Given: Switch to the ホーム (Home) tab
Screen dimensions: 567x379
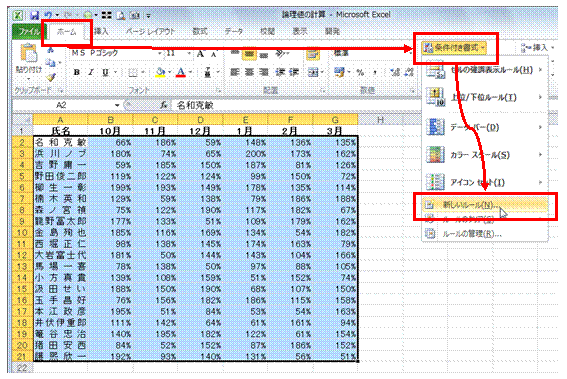Looking at the screenshot, I should [x=67, y=32].
